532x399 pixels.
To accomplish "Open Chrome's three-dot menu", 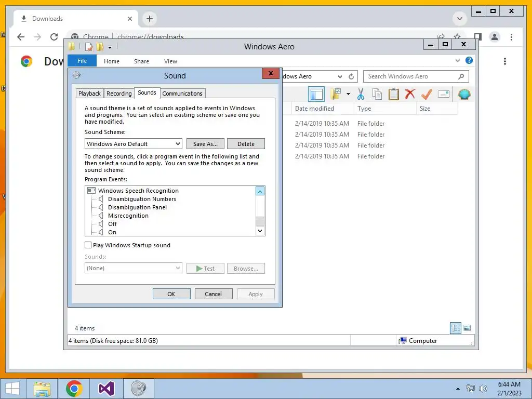I will click(x=511, y=37).
